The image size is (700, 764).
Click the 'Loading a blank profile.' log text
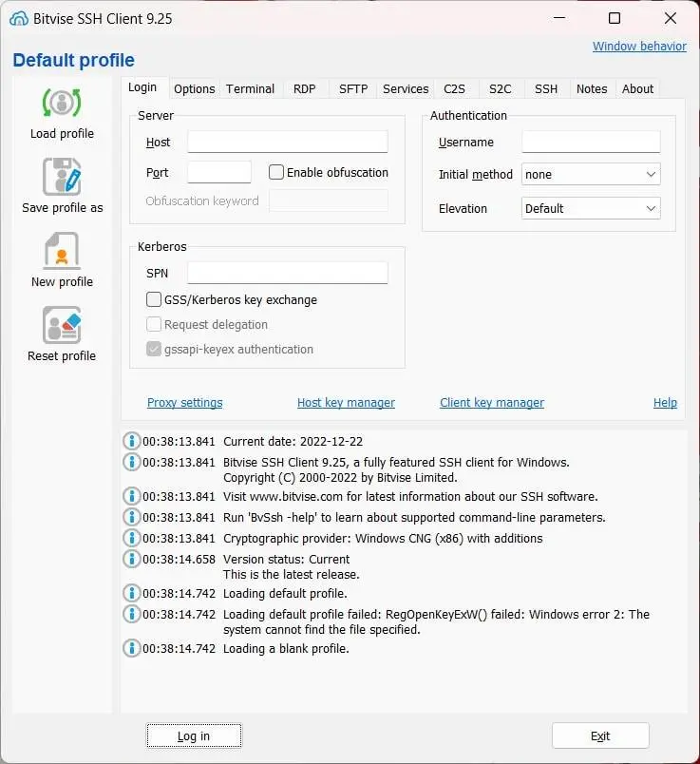(286, 649)
